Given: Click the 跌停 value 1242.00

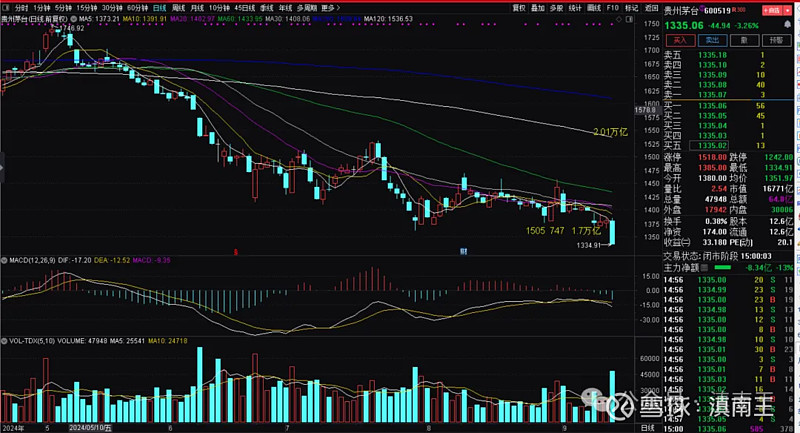Looking at the screenshot, I should [779, 157].
